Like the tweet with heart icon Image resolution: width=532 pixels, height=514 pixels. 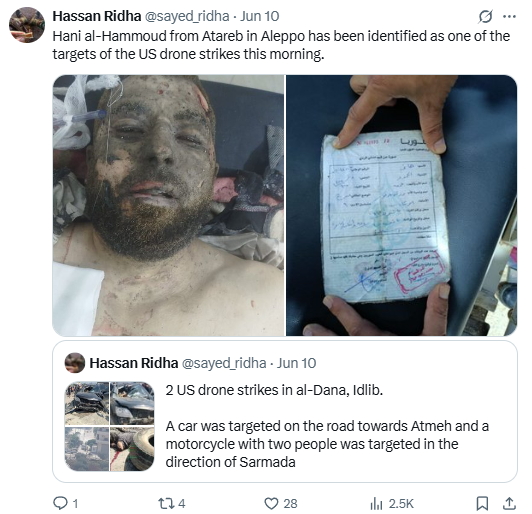(x=271, y=503)
